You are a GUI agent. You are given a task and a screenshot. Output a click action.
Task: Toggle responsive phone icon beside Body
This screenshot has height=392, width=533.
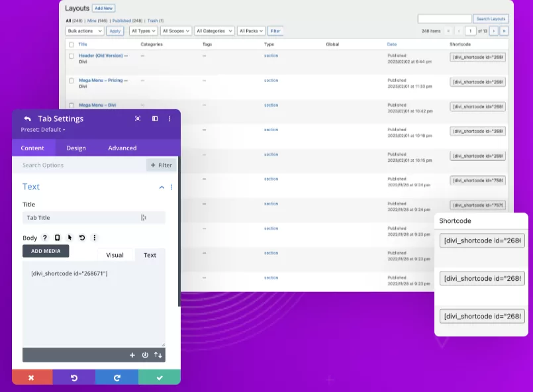[57, 238]
